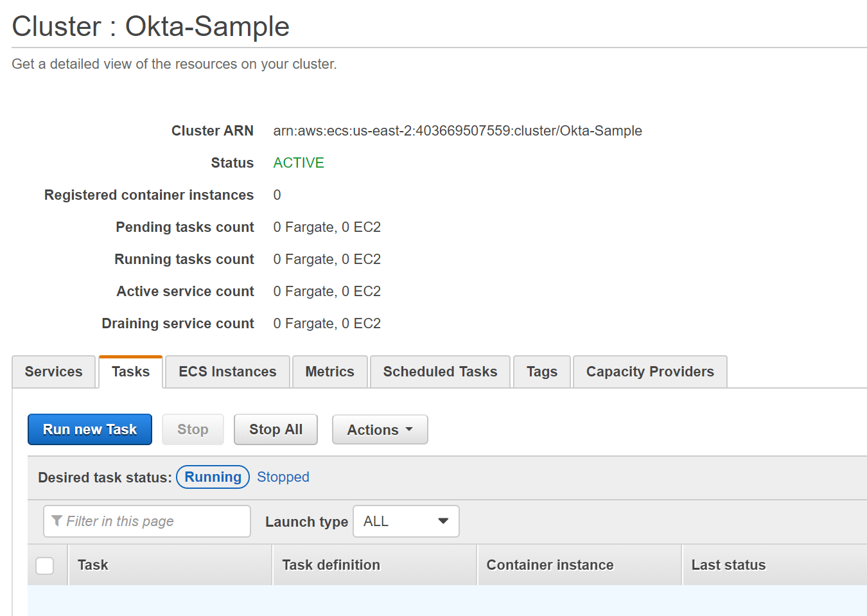Expand the Launch type ALL dropdown
The height and width of the screenshot is (616, 867).
406,521
